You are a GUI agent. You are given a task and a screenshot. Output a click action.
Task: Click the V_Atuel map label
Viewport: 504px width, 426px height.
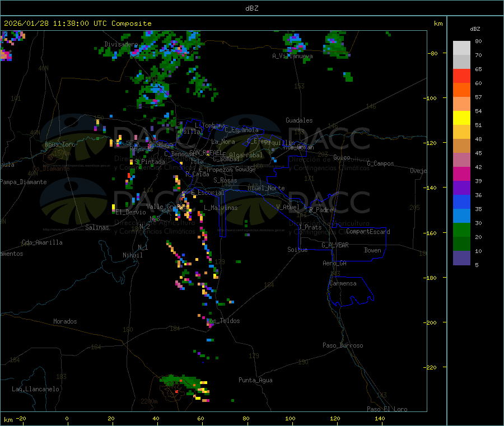tap(288, 207)
